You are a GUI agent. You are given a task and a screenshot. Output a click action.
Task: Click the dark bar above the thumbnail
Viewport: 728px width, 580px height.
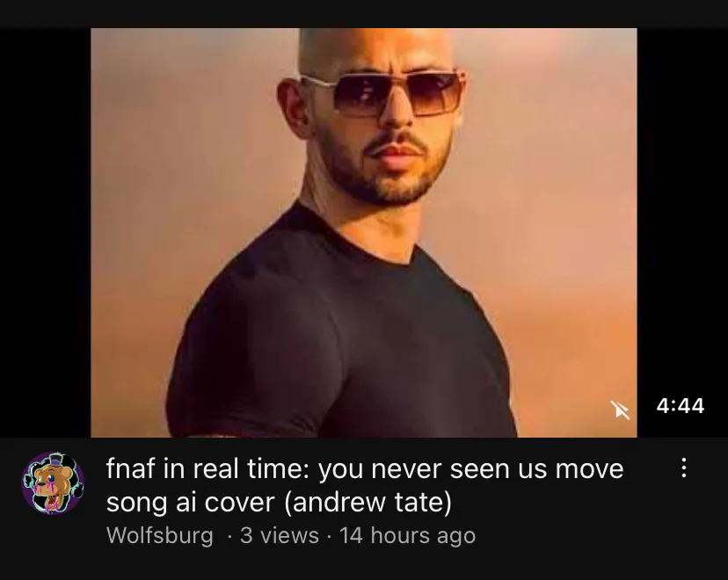coord(364,14)
